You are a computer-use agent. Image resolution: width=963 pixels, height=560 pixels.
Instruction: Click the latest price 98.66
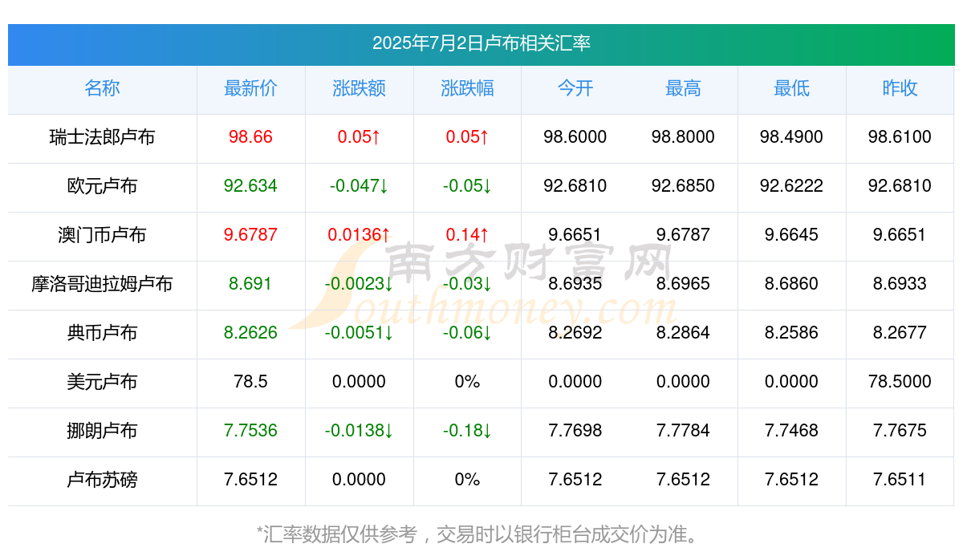tap(250, 137)
